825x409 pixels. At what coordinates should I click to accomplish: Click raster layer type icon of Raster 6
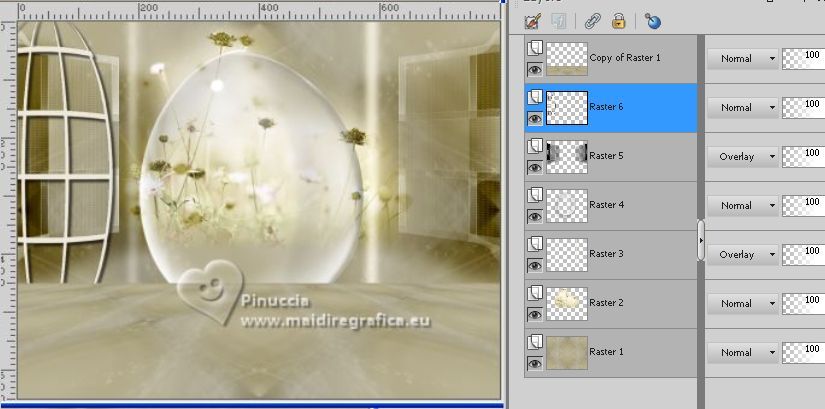535,97
